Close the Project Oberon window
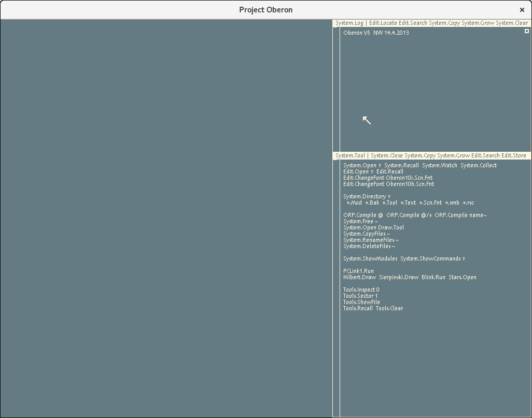This screenshot has width=532, height=418. pos(522,10)
